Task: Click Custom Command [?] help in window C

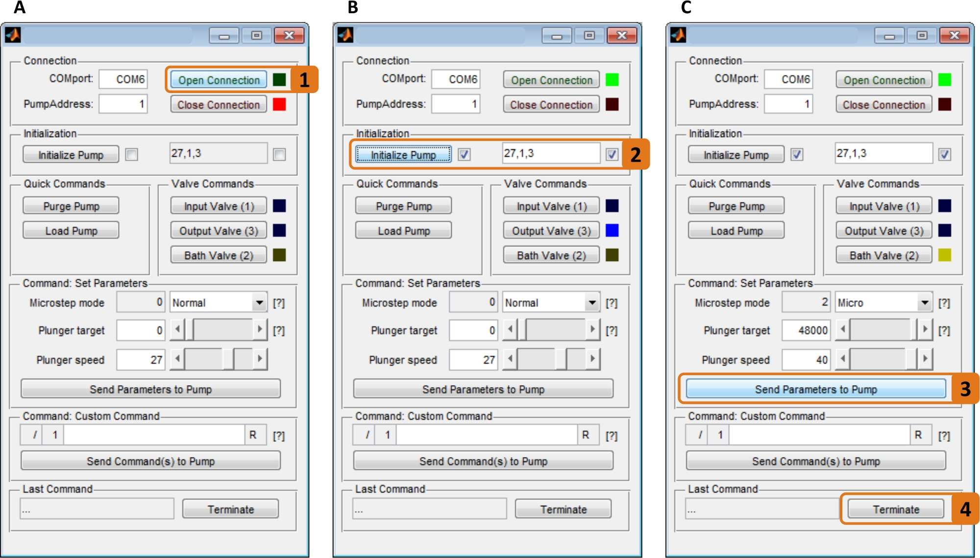Action: [944, 436]
